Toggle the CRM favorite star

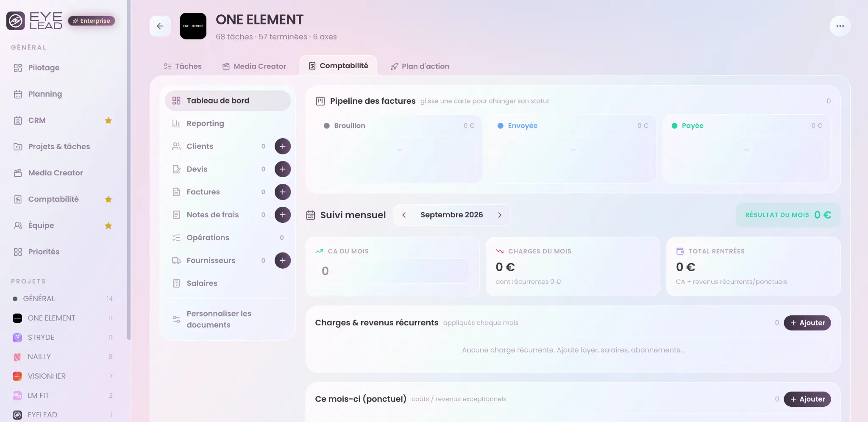coord(108,120)
